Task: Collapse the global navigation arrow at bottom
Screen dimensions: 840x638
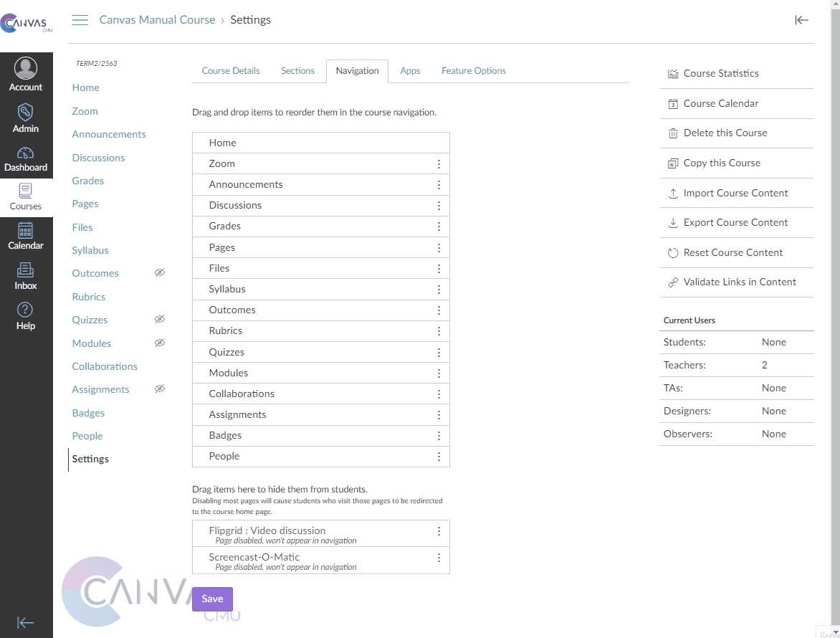Action: (x=26, y=622)
